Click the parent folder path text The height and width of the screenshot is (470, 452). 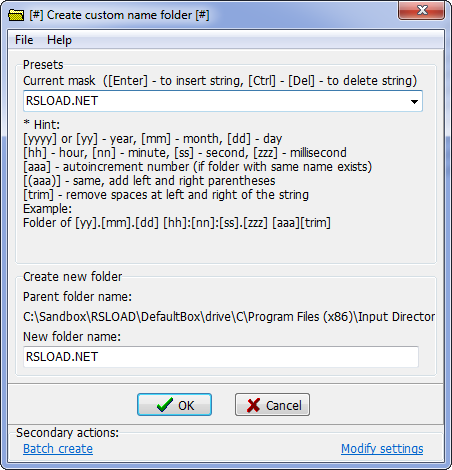click(229, 317)
